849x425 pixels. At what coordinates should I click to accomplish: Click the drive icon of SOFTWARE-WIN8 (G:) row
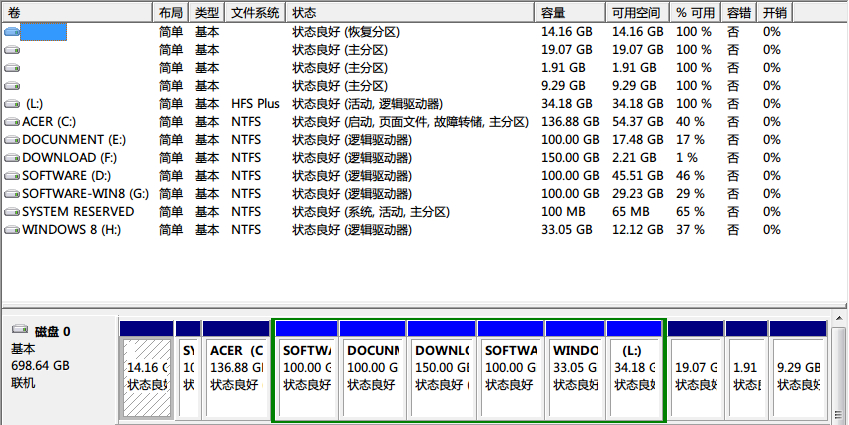pos(12,194)
